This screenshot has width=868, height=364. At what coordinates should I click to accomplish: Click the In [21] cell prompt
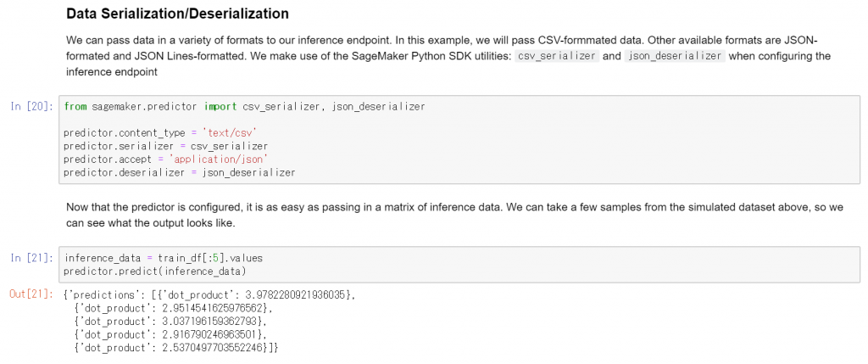pos(31,258)
